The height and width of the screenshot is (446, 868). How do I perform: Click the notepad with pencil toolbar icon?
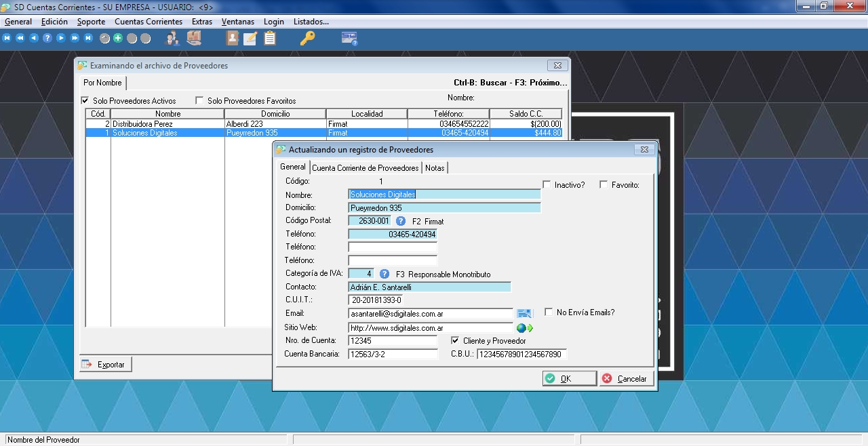250,38
